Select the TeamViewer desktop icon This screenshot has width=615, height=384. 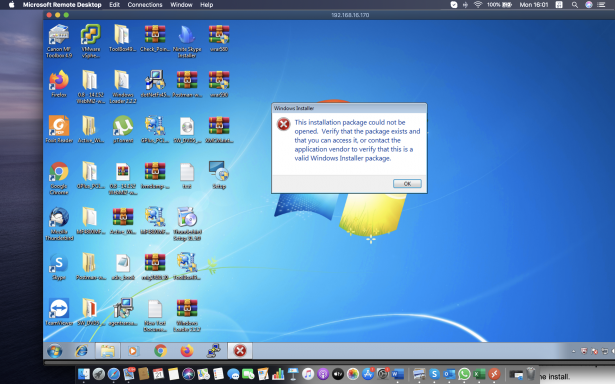point(59,312)
